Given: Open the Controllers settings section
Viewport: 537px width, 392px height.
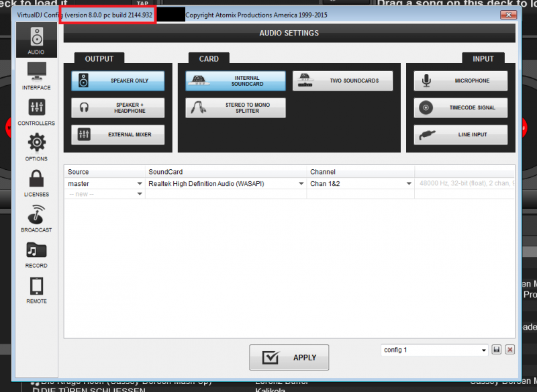Looking at the screenshot, I should click(x=36, y=112).
